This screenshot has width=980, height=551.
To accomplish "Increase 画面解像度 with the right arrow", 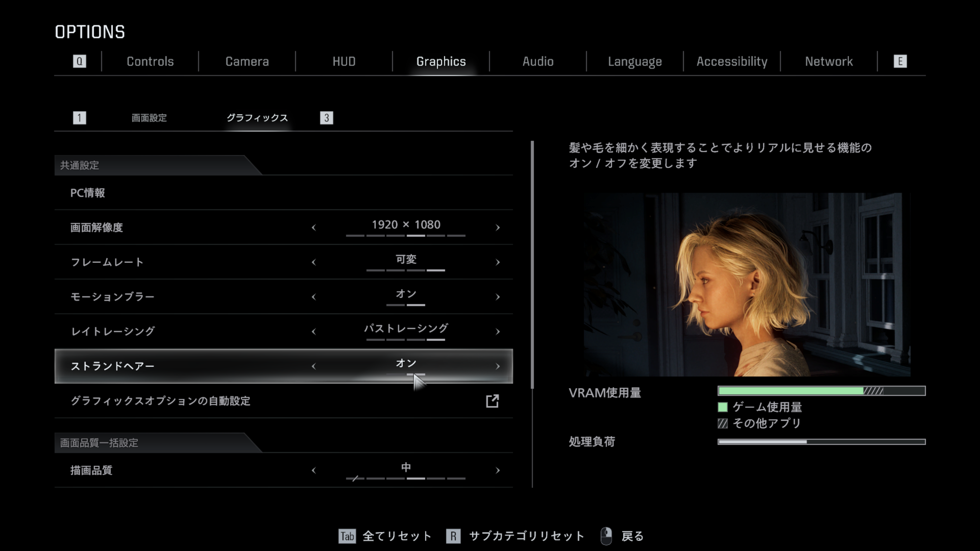I will point(498,227).
